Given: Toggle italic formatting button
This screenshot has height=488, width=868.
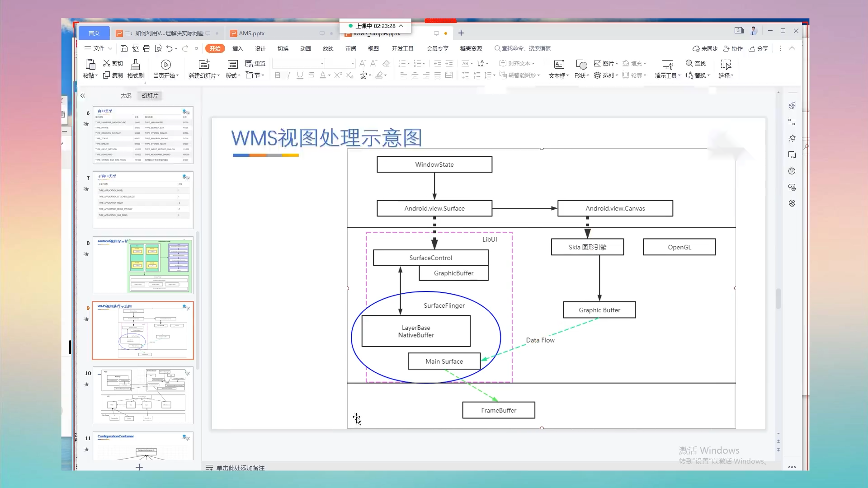Looking at the screenshot, I should coord(288,75).
